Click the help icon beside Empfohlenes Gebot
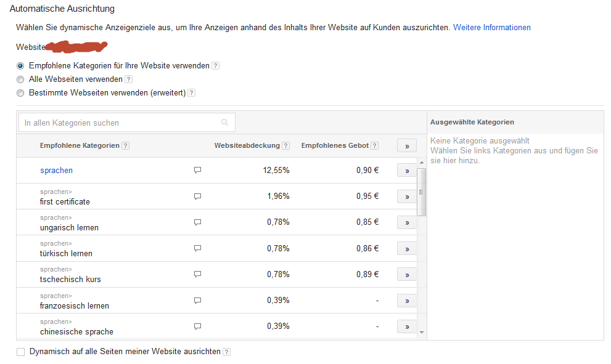 tap(375, 146)
